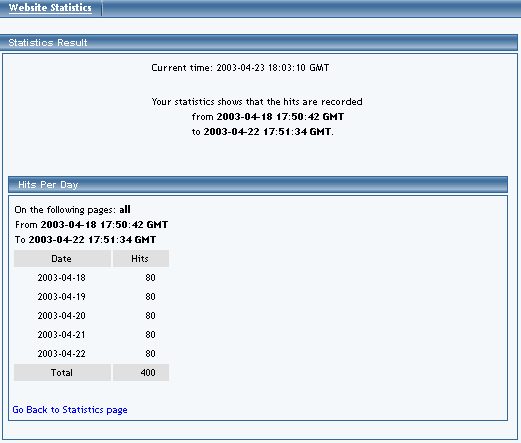The height and width of the screenshot is (443, 521).
Task: Select the Current time text line
Action: point(240,68)
